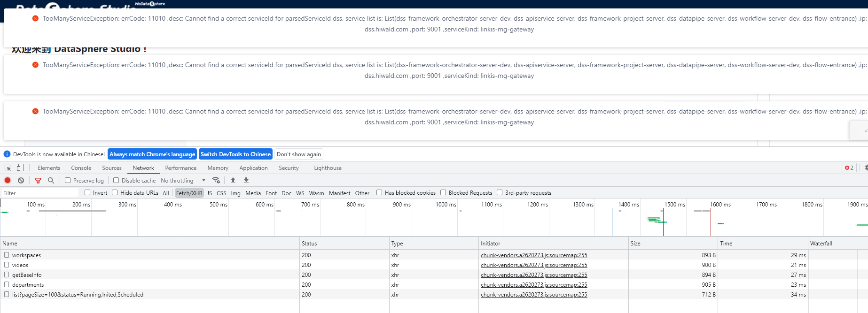Screen dimensions: 868x313
Task: Select the workspaces request row checkbox
Action: point(7,255)
